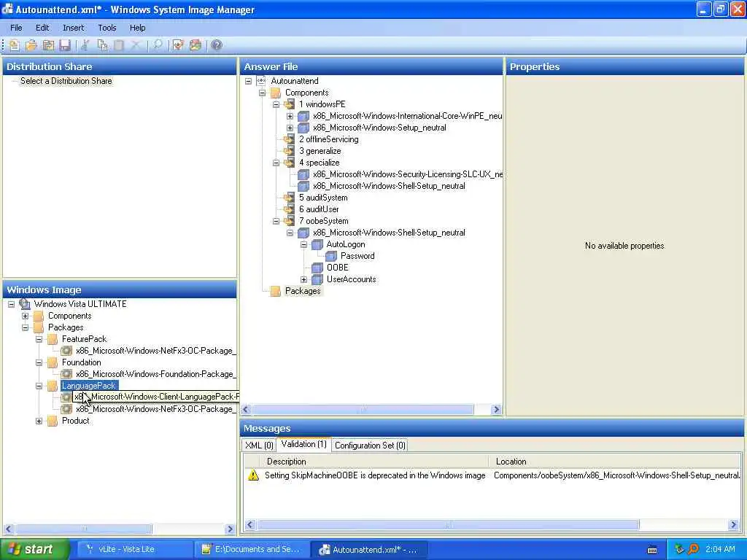Click the Close Answer File toolbar icon
Viewport: 747px width, 560px height.
[48, 45]
